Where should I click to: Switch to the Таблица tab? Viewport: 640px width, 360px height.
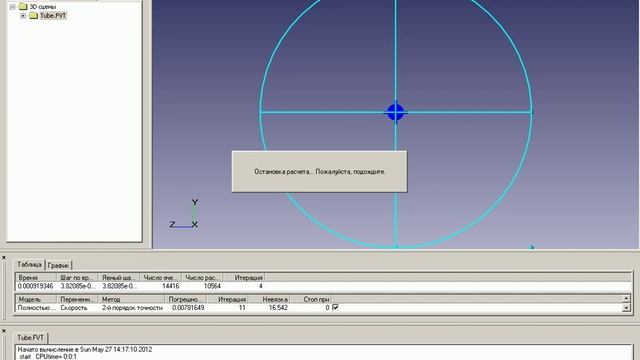(29, 264)
